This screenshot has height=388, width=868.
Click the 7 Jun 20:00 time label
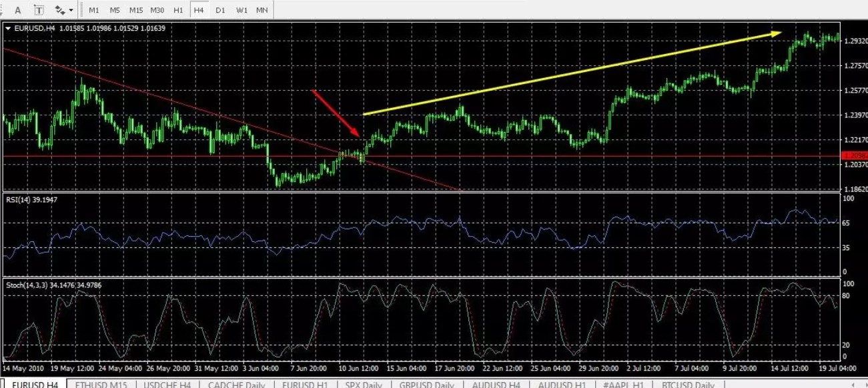click(308, 368)
